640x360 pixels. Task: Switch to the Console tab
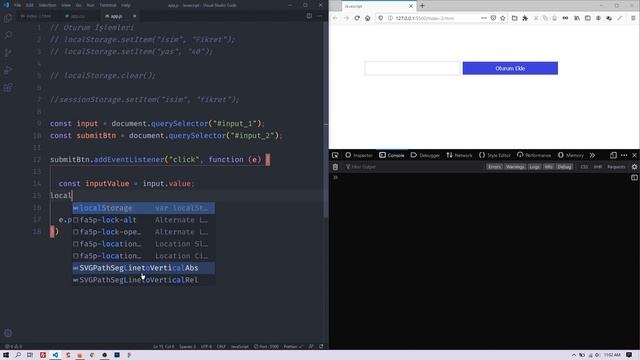click(x=391, y=155)
